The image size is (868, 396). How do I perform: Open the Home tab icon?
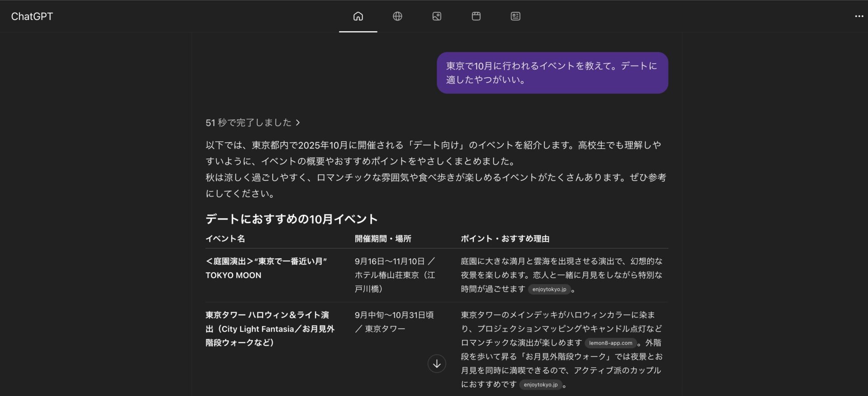358,16
